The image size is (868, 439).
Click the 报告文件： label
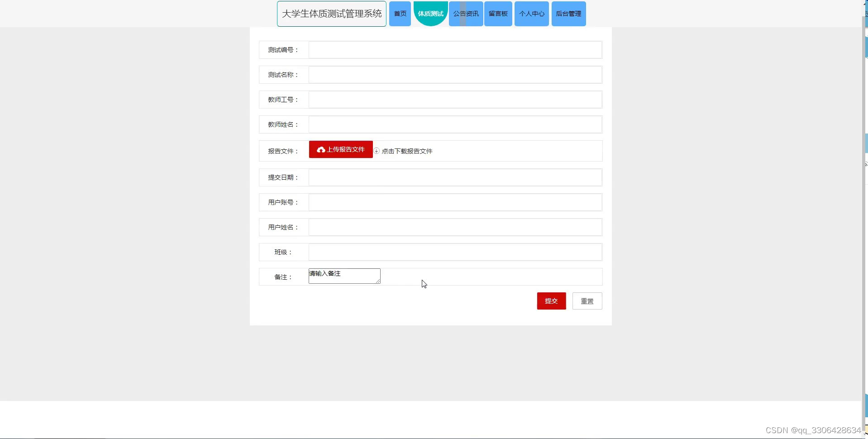pos(283,151)
